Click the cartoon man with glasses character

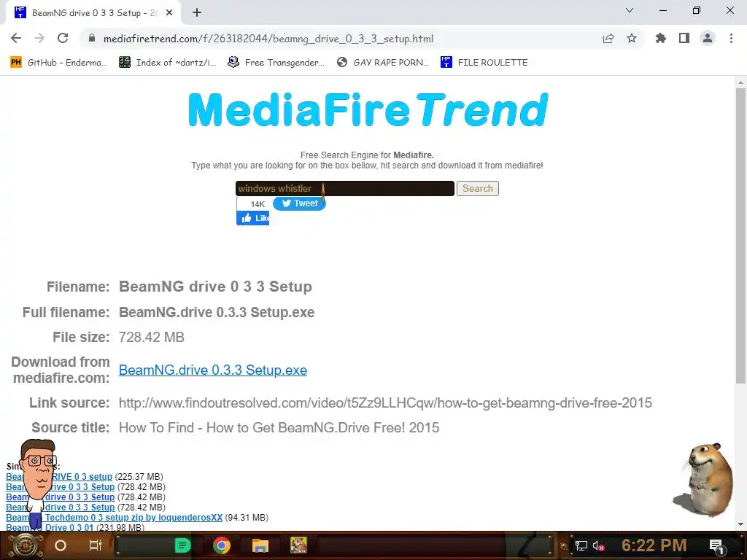(x=38, y=483)
